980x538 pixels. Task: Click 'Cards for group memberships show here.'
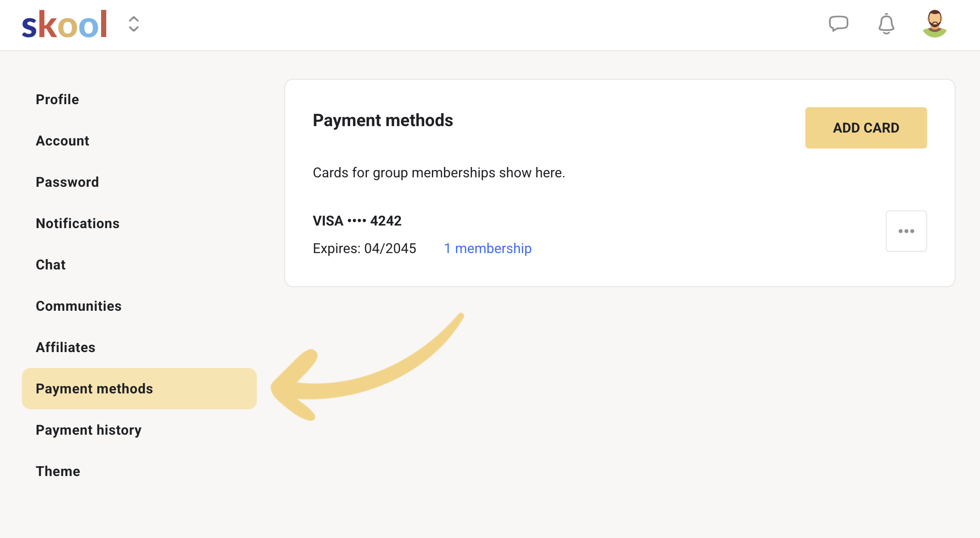439,173
